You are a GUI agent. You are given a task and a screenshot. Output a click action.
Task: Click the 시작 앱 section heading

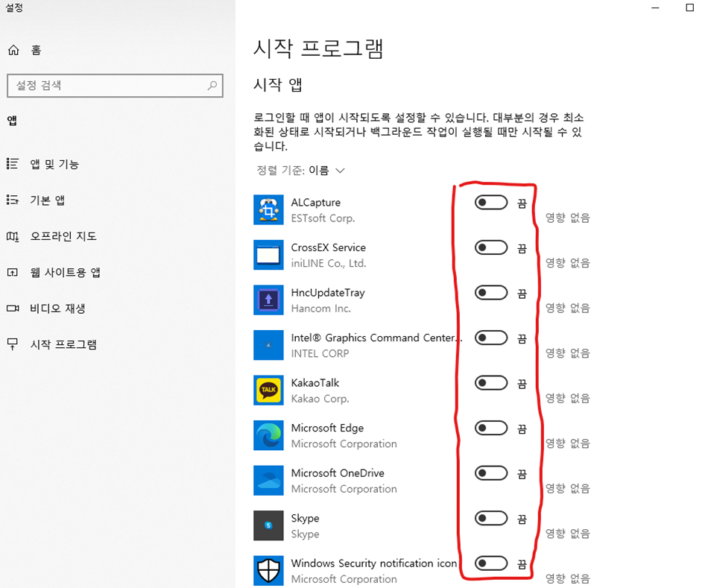pyautogui.click(x=277, y=85)
